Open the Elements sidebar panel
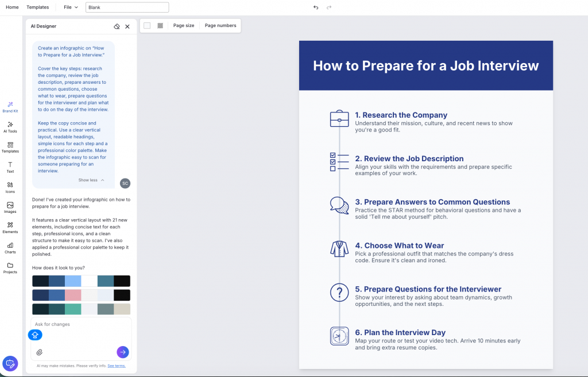The width and height of the screenshot is (588, 377). [x=10, y=227]
